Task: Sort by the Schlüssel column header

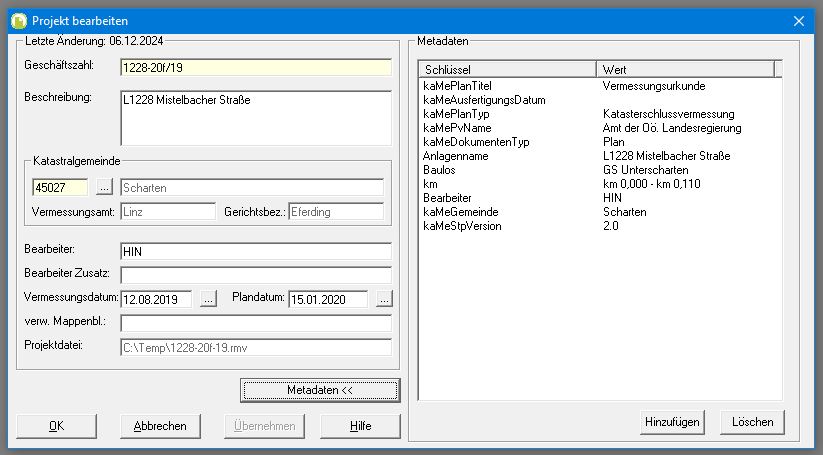Action: 507,69
